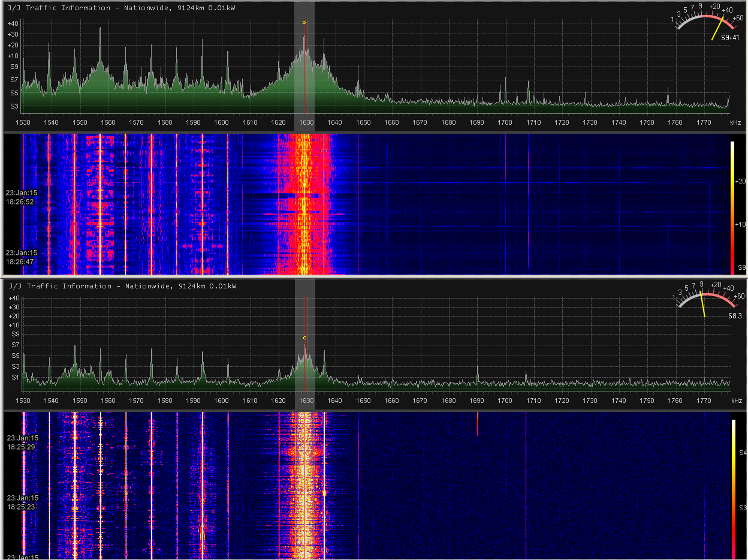Click the 18:26:47 timestamp in upper waterfall
The height and width of the screenshot is (560, 748).
(20, 257)
